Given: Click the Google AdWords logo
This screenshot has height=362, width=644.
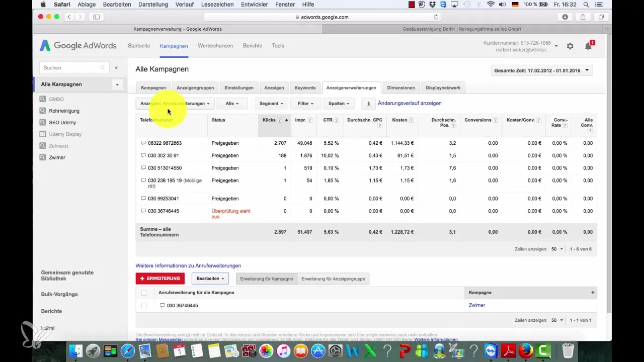Looking at the screenshot, I should pos(78,46).
